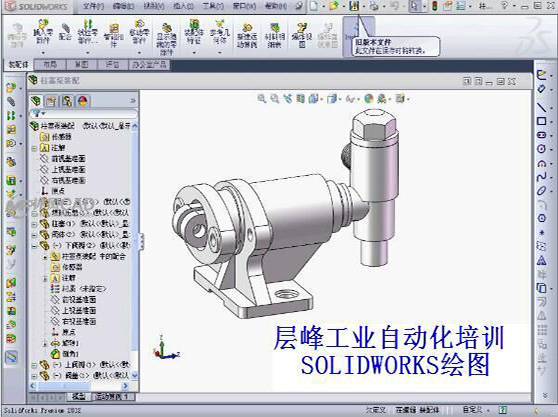Expand the (-) 上阀瓣<1> component node
Image resolution: width=558 pixels, height=417 pixels.
pos(35,365)
